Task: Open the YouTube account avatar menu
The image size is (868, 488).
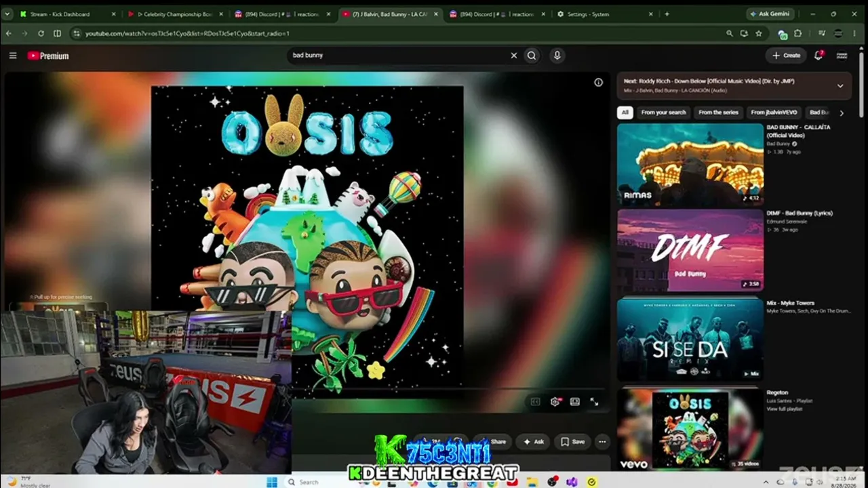Action: 842,56
